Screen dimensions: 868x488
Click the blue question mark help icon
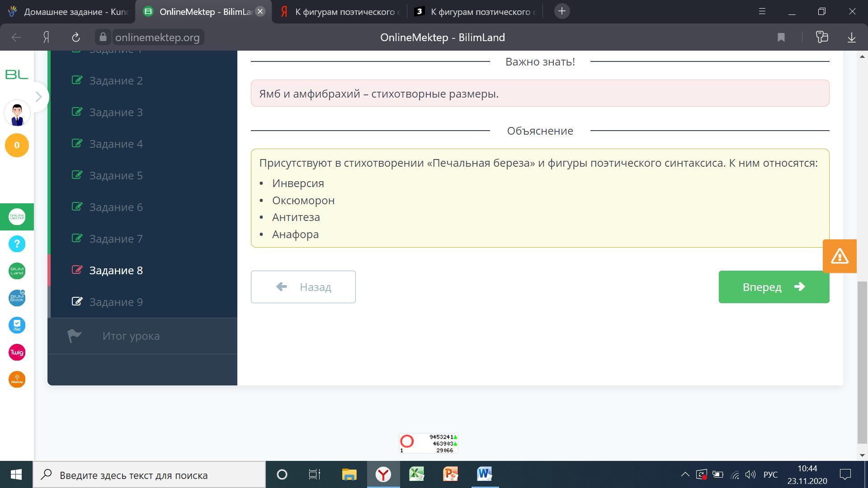17,244
